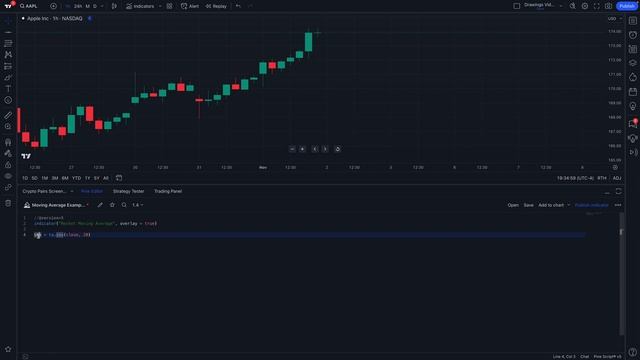
Task: Save the Pine script
Action: pyautogui.click(x=529, y=205)
